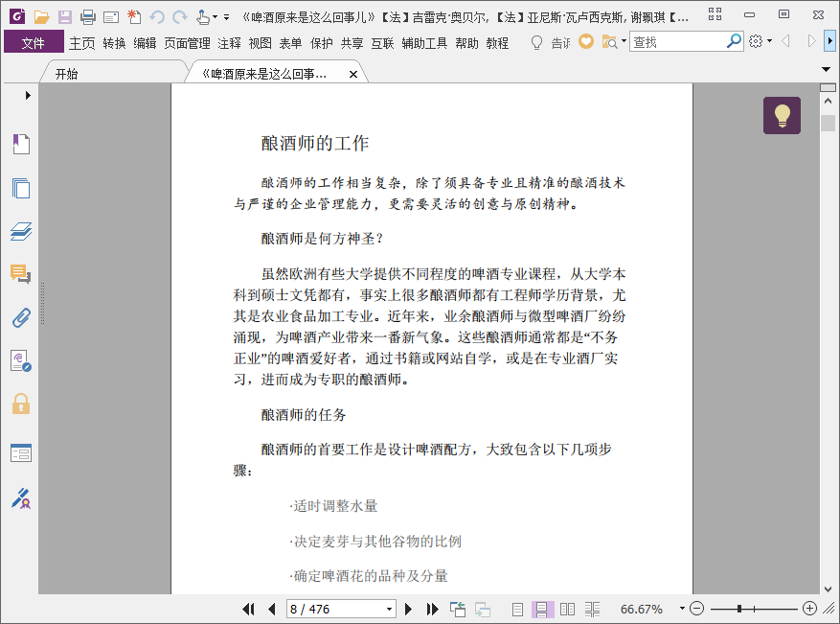Open the form fields panel icon
840x624 pixels.
point(21,453)
